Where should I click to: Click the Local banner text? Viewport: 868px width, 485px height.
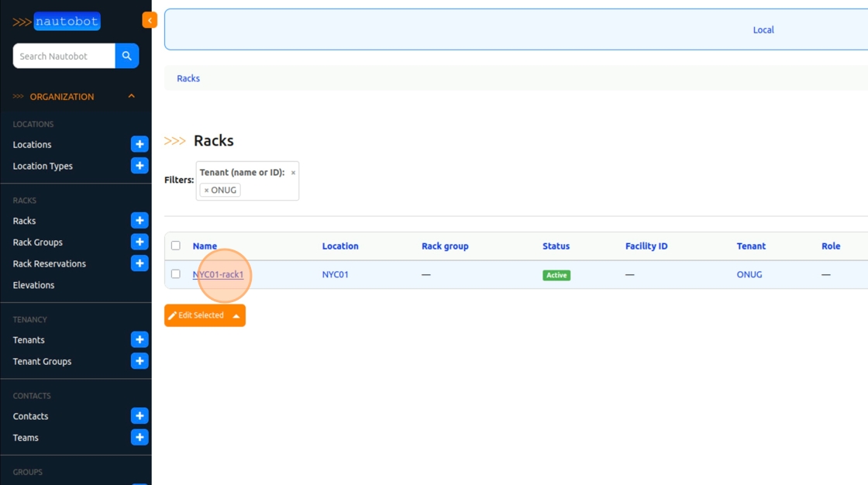763,30
